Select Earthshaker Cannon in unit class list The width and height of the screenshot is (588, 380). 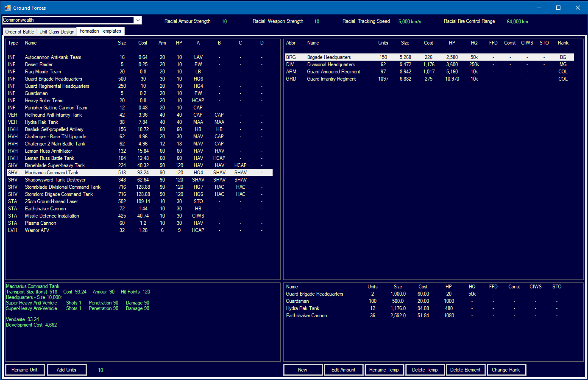pos(140,209)
